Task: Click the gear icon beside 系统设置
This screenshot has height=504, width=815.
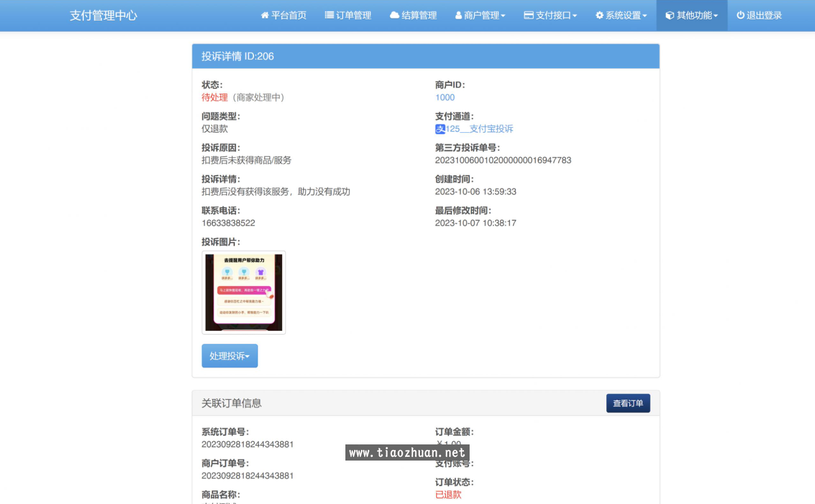Action: click(599, 16)
